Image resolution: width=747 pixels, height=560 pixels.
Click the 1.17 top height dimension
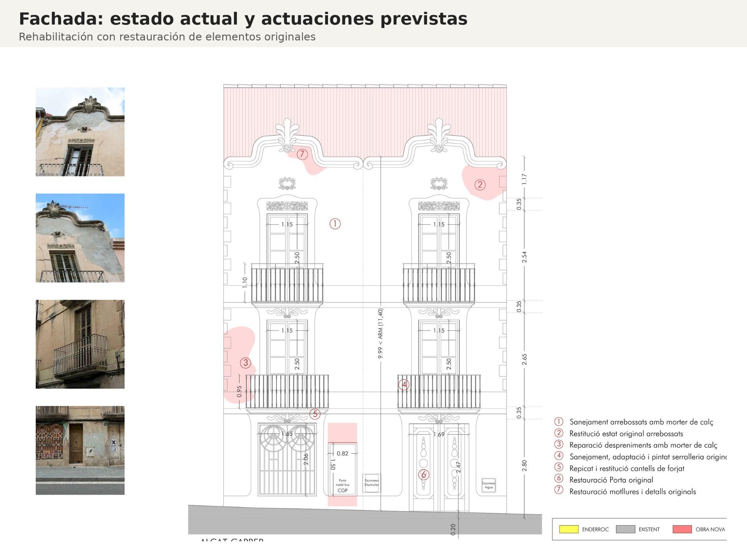coord(524,179)
